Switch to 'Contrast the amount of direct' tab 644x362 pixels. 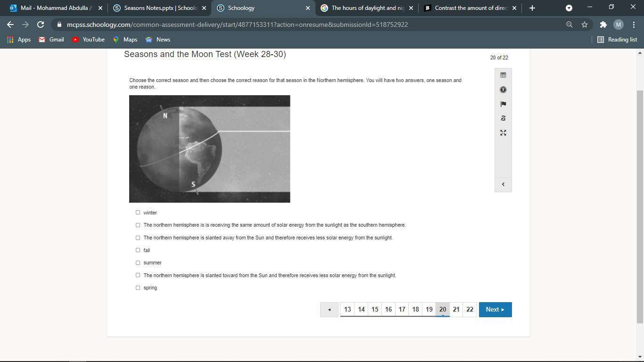click(470, 8)
